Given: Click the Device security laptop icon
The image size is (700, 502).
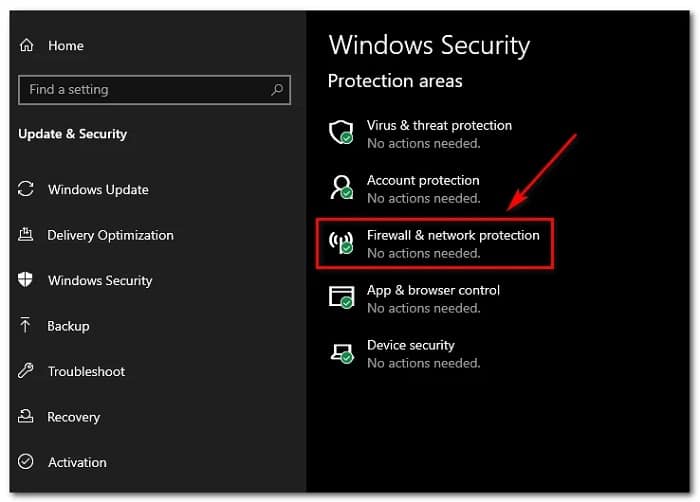Looking at the screenshot, I should (341, 352).
